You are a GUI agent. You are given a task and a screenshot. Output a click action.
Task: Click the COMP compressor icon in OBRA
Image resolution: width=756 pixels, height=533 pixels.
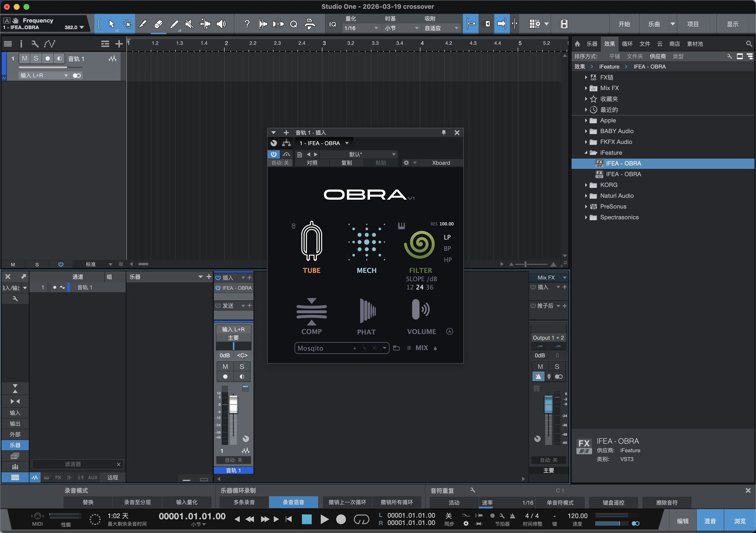[x=311, y=311]
